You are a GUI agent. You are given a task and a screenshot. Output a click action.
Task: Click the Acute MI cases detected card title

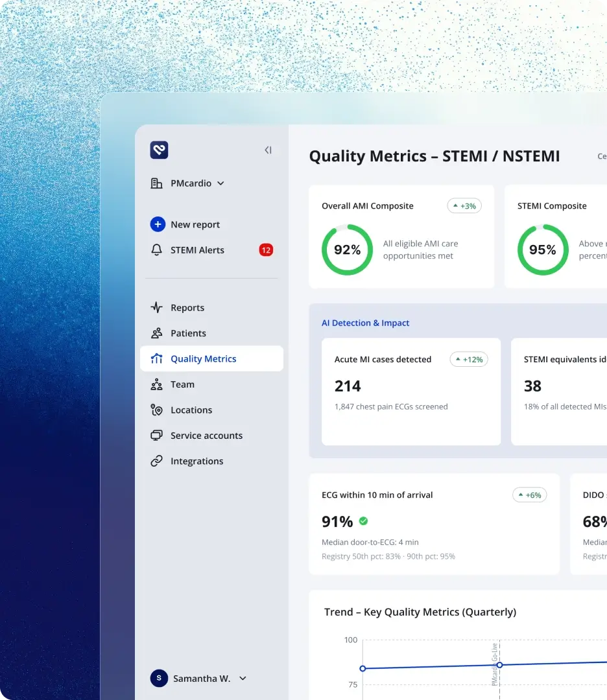pos(383,359)
